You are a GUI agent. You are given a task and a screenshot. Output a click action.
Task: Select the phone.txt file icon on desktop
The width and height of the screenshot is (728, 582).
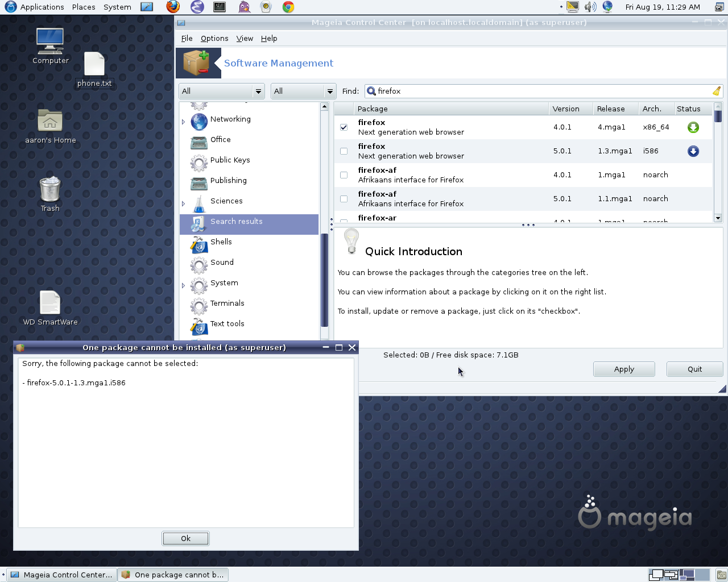(x=94, y=64)
